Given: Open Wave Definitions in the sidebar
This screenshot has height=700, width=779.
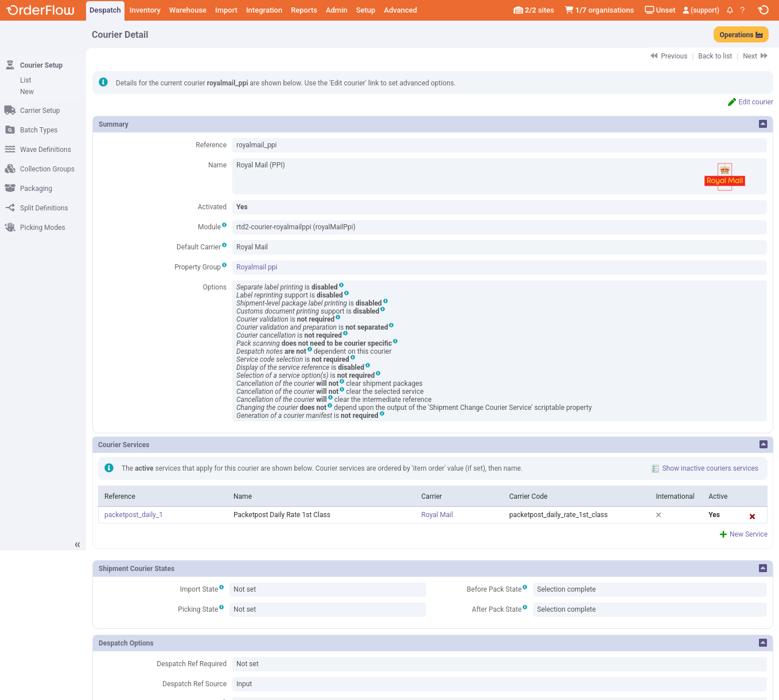Looking at the screenshot, I should (45, 150).
